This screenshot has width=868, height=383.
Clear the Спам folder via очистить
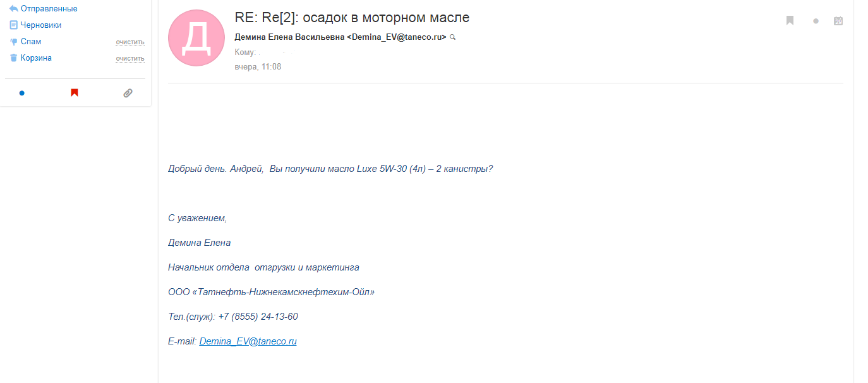click(130, 42)
